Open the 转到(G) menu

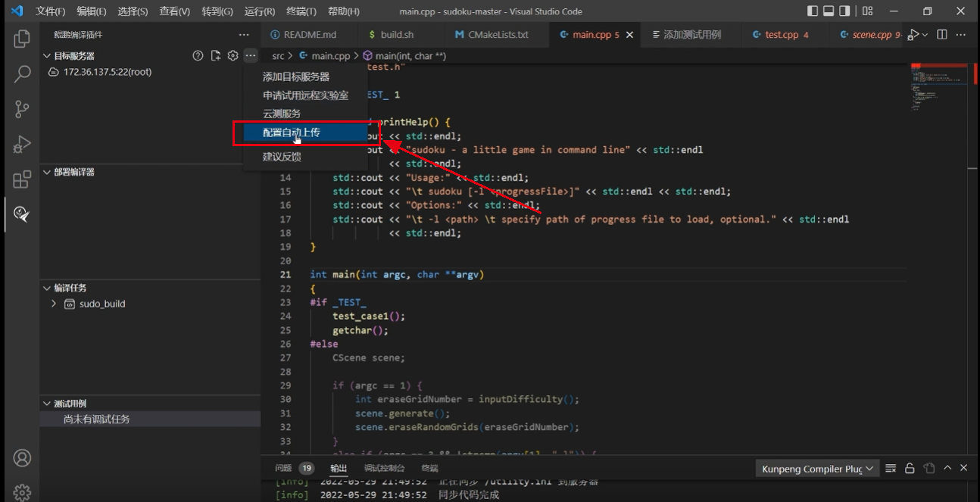point(217,11)
